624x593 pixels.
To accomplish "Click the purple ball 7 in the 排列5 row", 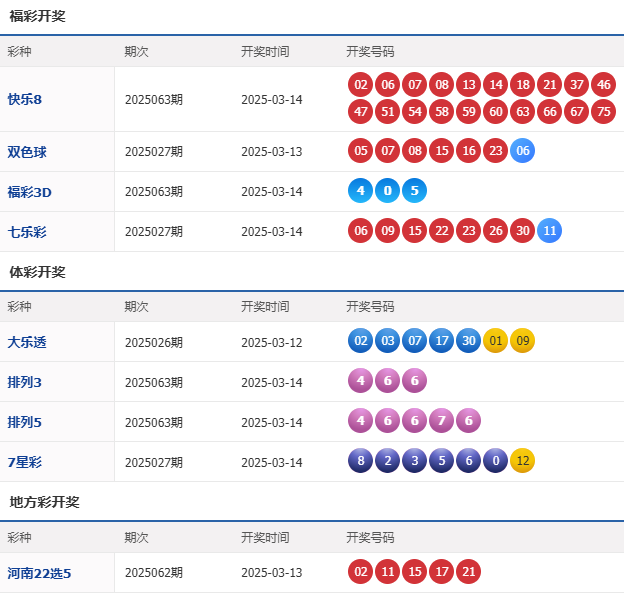I will (442, 420).
